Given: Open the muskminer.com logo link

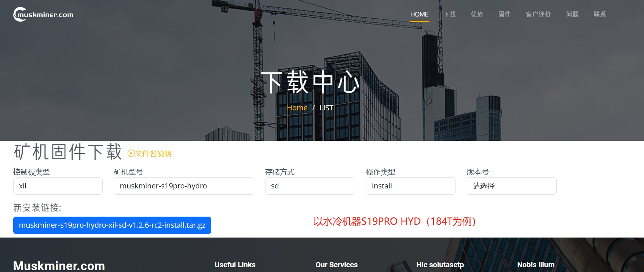Looking at the screenshot, I should [x=43, y=14].
